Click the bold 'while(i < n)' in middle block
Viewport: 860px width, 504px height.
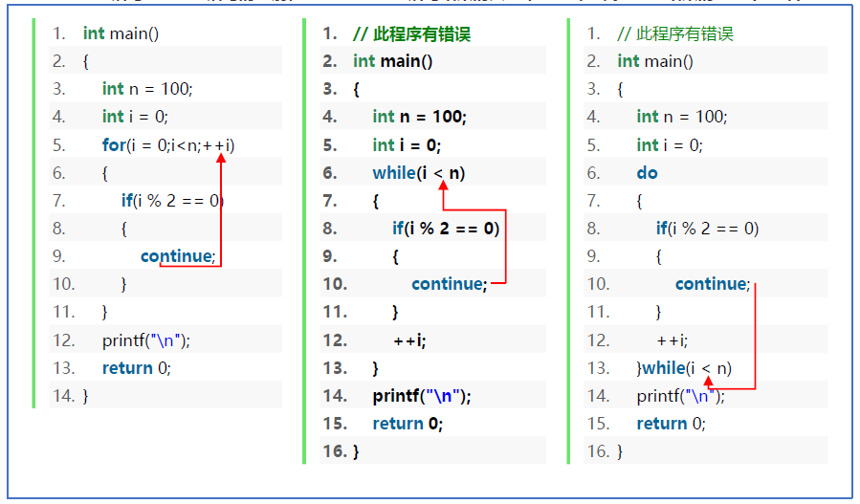click(418, 173)
